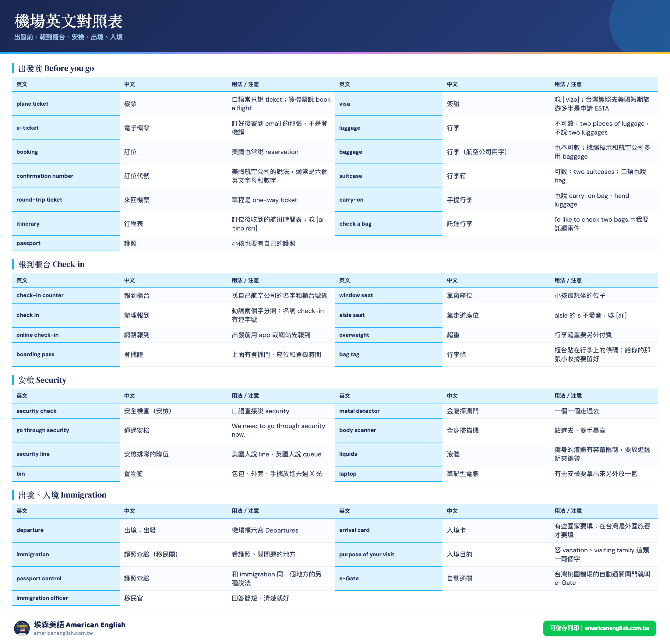Click the 'liquids' term
The width and height of the screenshot is (670, 644).
348,454
